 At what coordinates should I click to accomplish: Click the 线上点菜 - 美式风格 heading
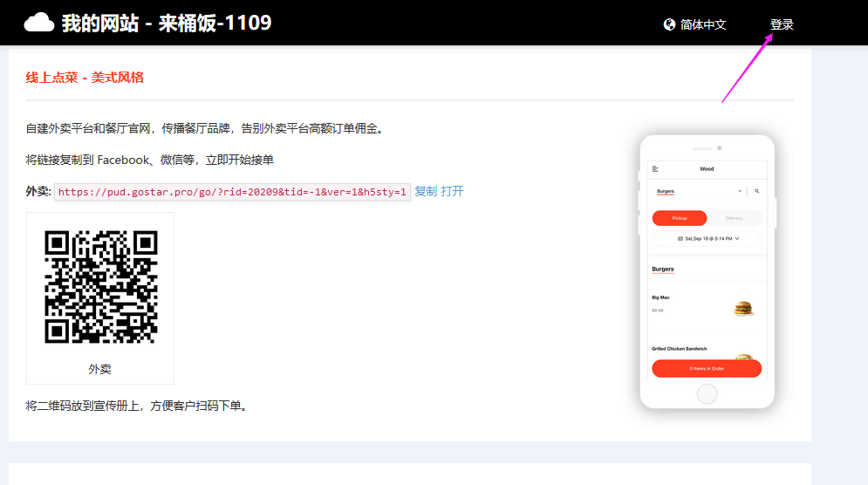point(85,78)
